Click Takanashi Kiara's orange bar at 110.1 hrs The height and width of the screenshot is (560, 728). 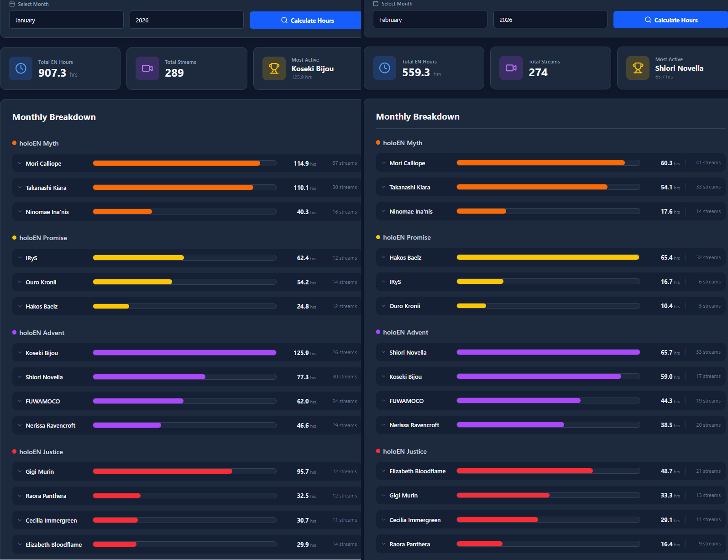[173, 188]
